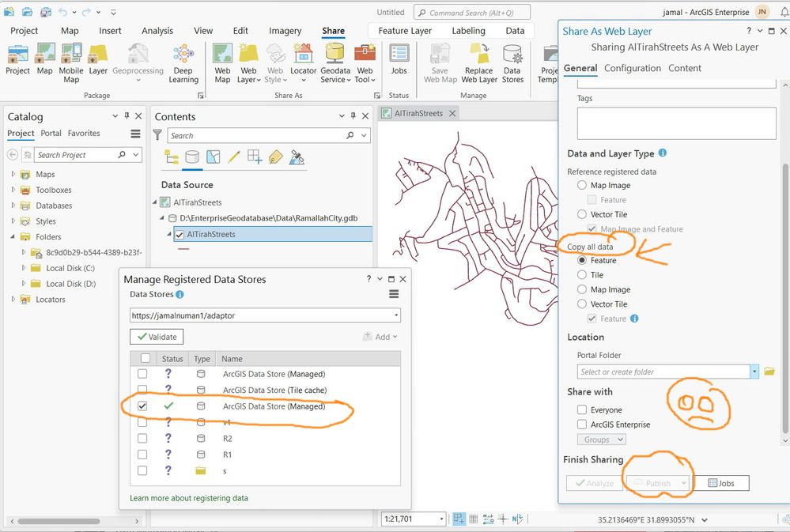Click the Locator share icon
790x532 pixels.
[304, 54]
